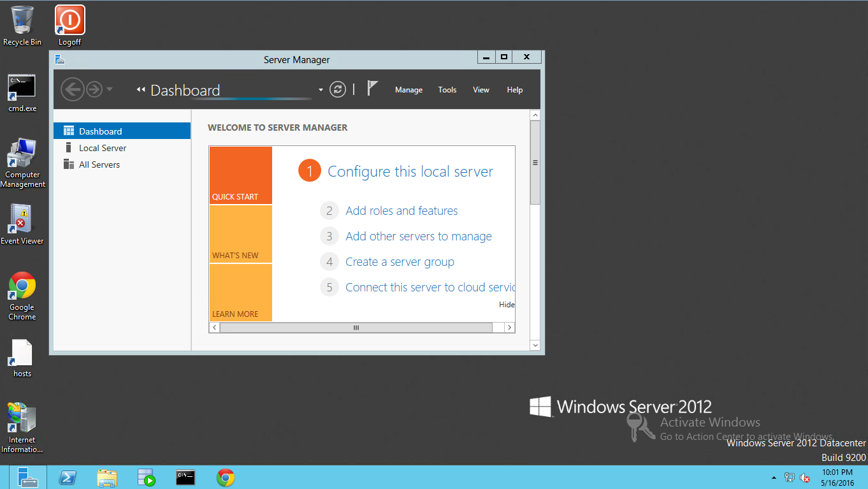
Task: Click the Server Manager forward arrow
Action: click(x=94, y=89)
